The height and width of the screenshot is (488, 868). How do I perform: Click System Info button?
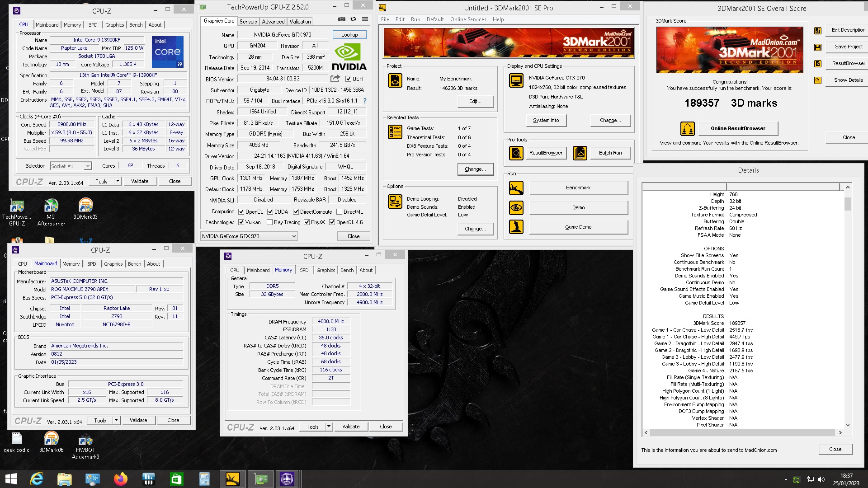(546, 121)
